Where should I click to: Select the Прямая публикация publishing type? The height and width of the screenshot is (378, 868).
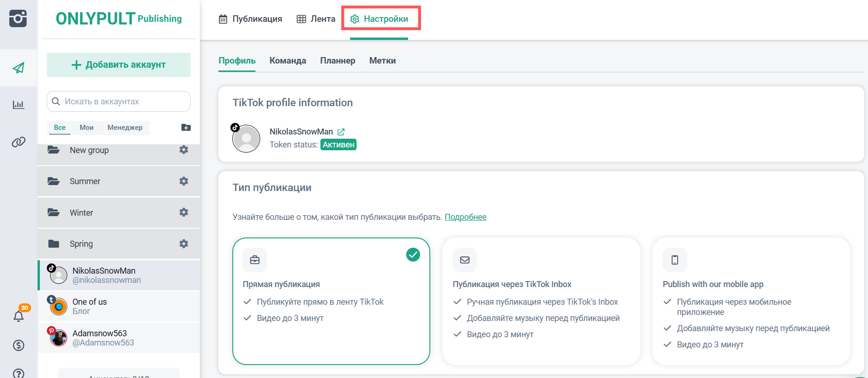point(331,301)
